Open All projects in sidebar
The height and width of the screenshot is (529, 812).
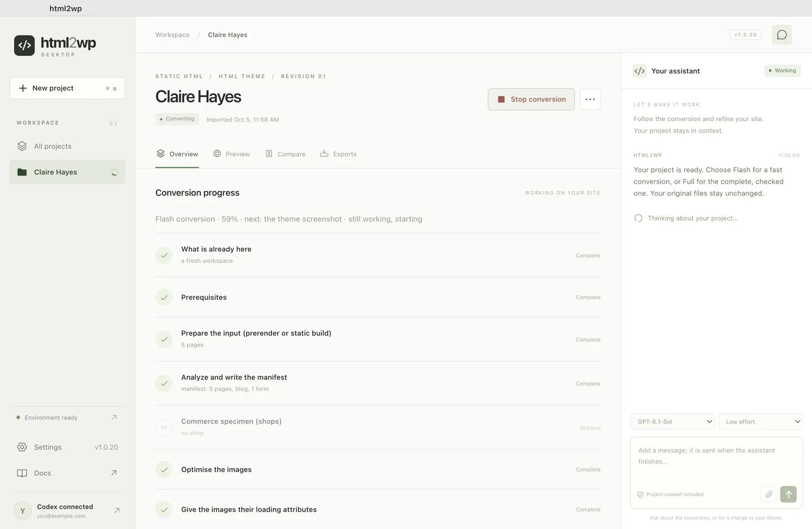pos(67,146)
